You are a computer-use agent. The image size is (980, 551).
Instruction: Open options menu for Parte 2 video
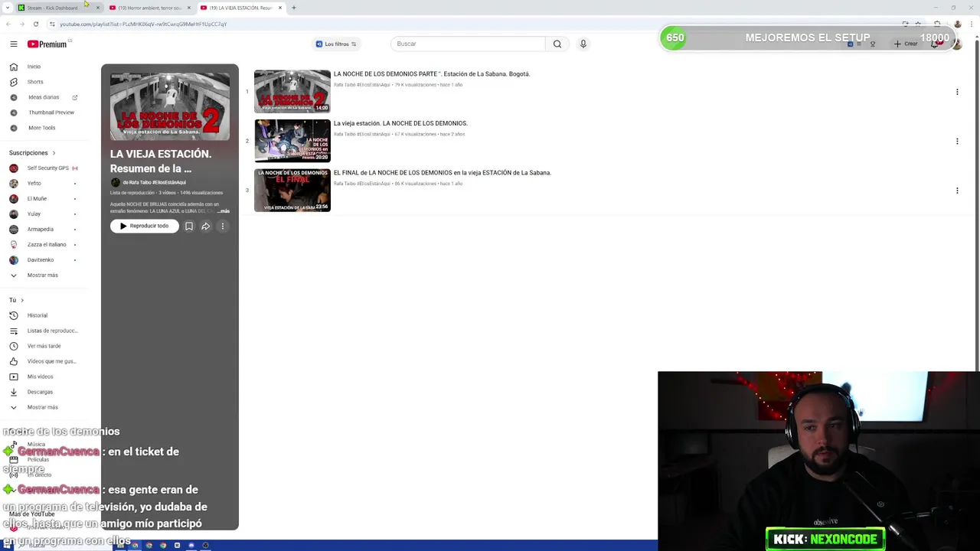click(x=957, y=92)
